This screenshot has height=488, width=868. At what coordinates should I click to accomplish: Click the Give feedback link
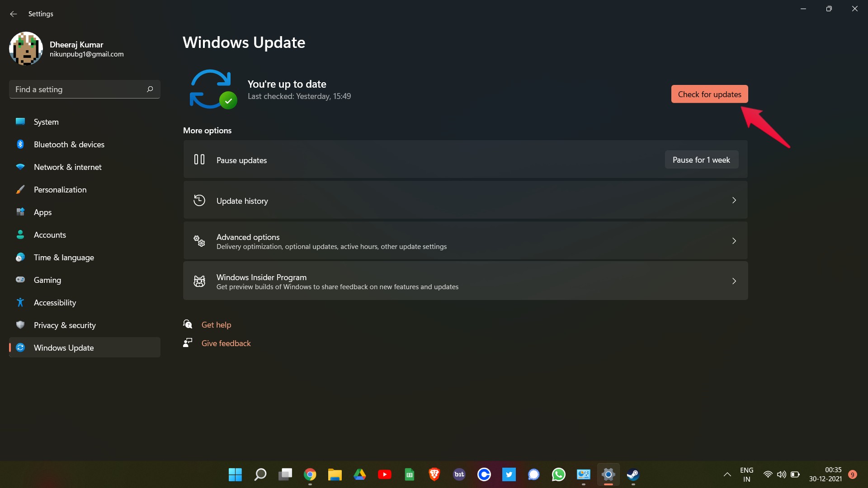tap(226, 343)
